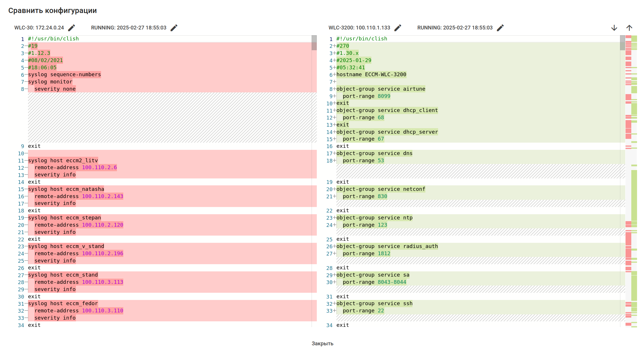Edit right RUNNING config pencil icon

(x=500, y=28)
